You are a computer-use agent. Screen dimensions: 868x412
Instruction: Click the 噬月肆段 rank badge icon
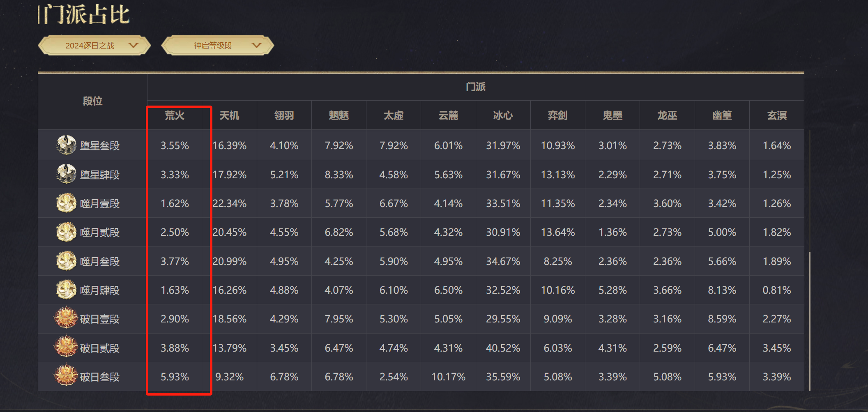(x=66, y=290)
